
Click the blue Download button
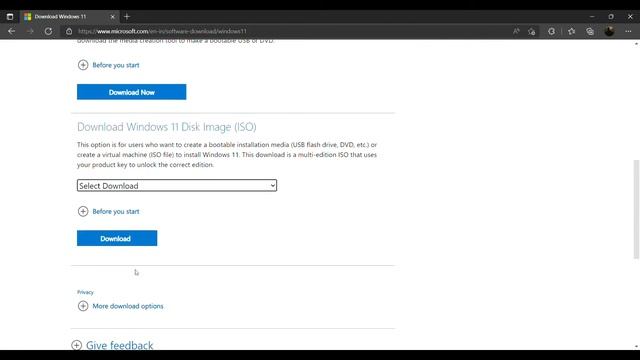pyautogui.click(x=117, y=238)
